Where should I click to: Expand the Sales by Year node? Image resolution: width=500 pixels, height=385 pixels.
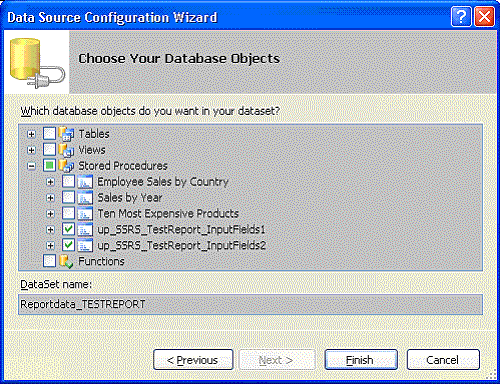point(50,198)
